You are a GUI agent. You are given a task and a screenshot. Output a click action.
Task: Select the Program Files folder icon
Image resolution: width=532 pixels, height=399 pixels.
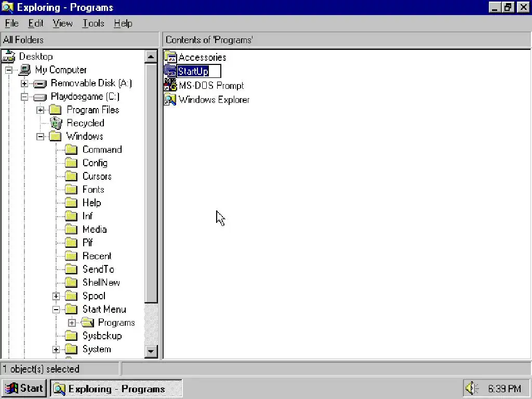55,110
